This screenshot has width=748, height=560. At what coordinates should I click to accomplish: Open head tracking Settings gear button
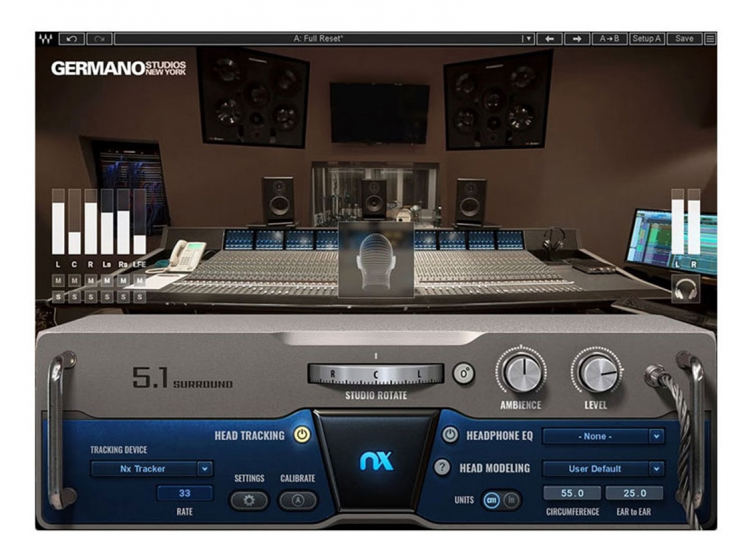(x=249, y=500)
